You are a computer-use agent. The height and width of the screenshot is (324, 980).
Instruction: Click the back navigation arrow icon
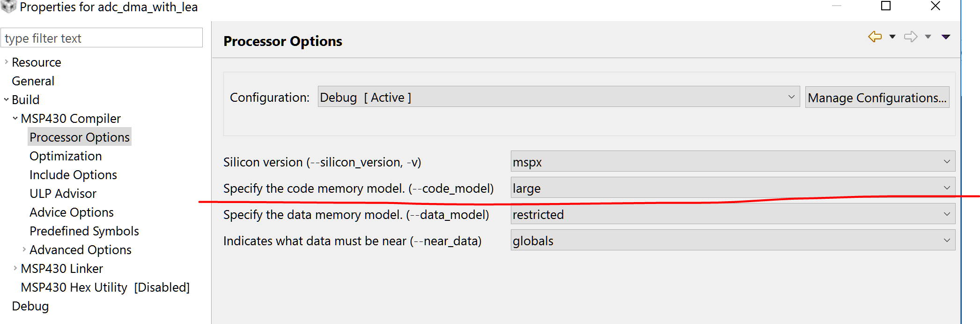click(x=875, y=37)
